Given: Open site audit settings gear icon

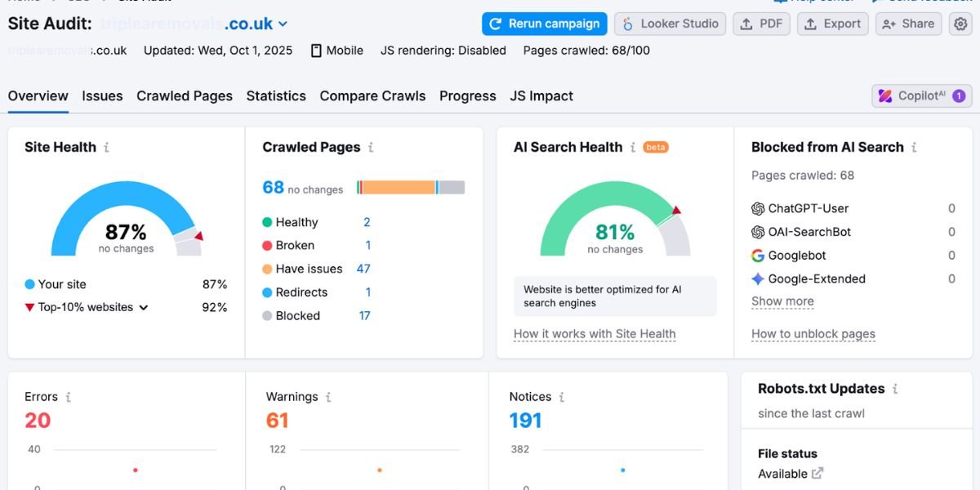Looking at the screenshot, I should (x=960, y=24).
